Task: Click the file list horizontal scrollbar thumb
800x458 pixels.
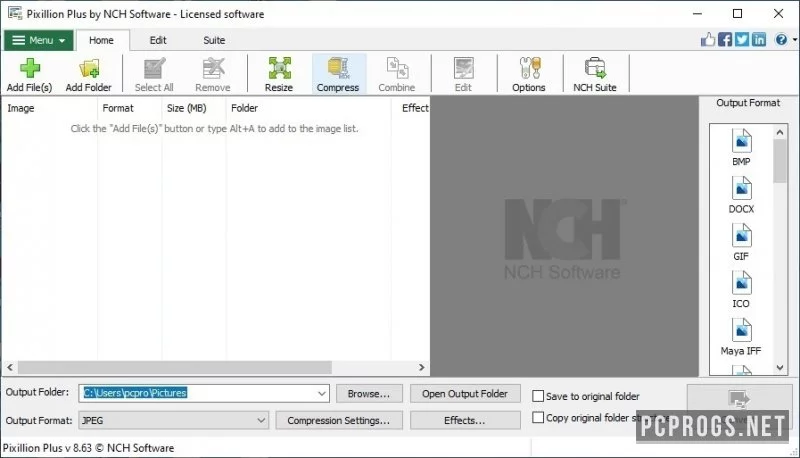Action: coord(175,367)
